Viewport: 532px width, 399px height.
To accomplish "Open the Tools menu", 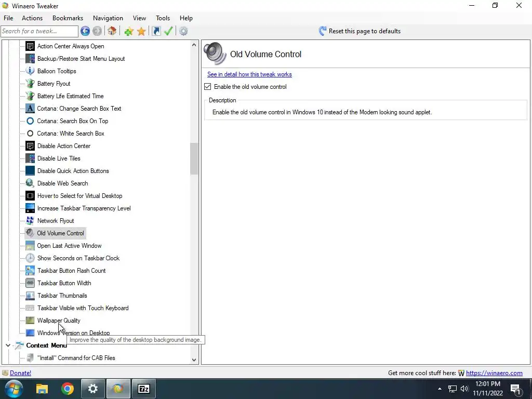I will [163, 18].
